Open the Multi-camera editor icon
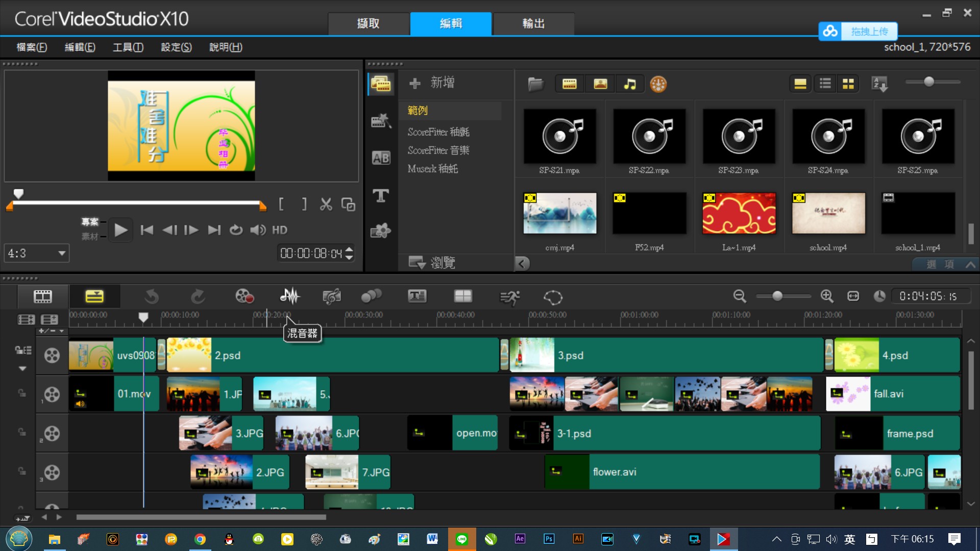 coord(463,296)
